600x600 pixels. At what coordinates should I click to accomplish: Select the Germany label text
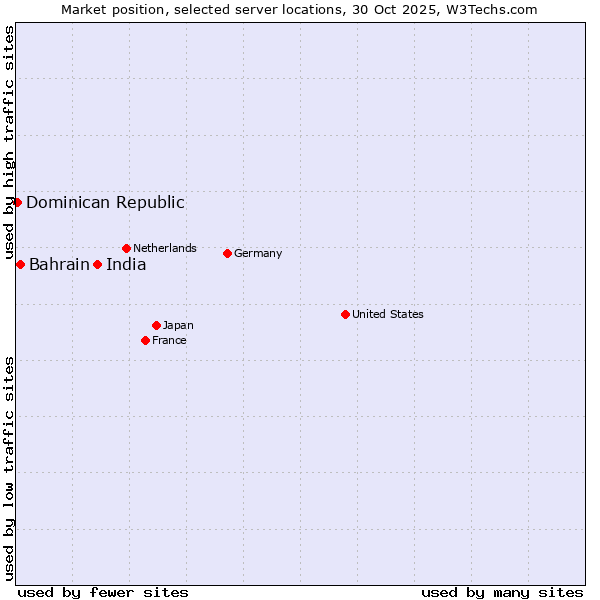coord(258,254)
